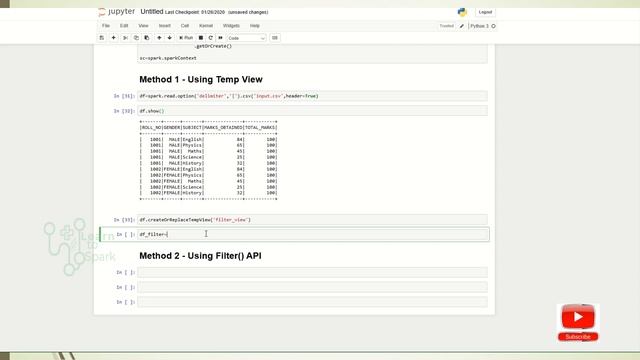This screenshot has height=360, width=640.
Task: Click the sc=spark.sparkContext code line
Action: (168, 58)
